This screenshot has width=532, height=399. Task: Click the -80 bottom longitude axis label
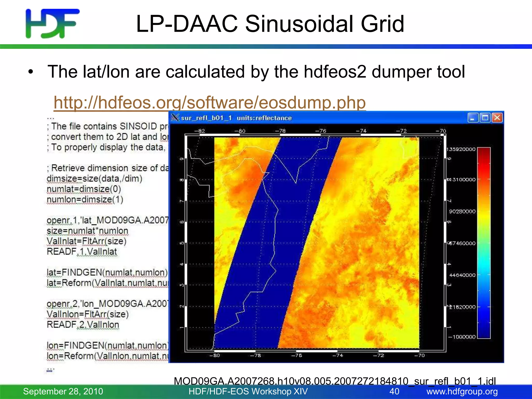(215, 355)
